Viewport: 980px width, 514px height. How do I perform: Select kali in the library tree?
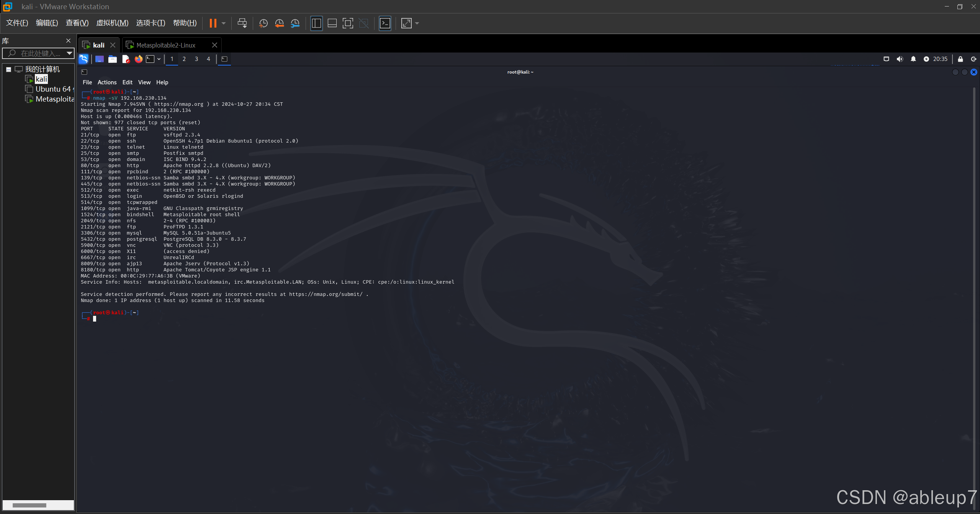click(x=41, y=79)
